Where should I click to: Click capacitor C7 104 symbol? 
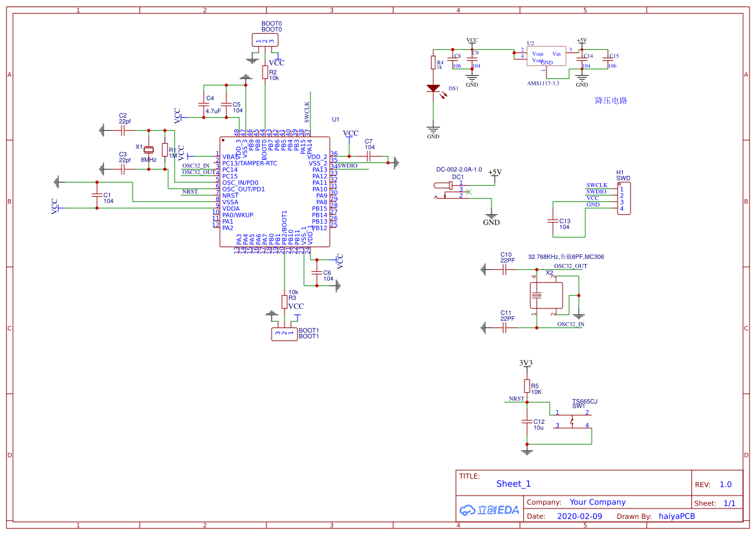pyautogui.click(x=369, y=157)
